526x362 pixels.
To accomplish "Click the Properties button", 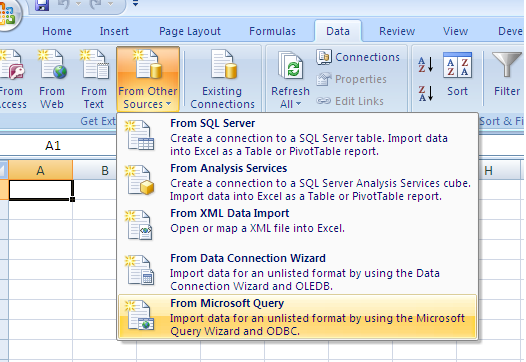I will pos(352,79).
